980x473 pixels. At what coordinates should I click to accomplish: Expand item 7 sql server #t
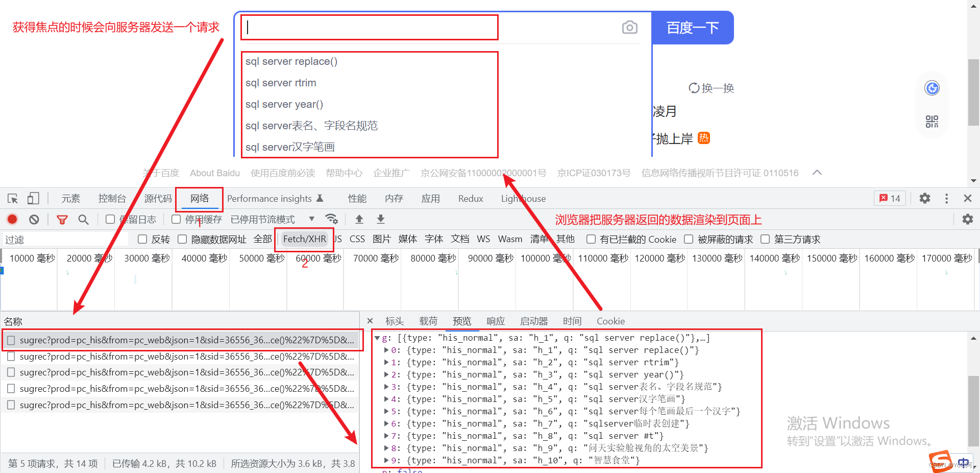386,436
